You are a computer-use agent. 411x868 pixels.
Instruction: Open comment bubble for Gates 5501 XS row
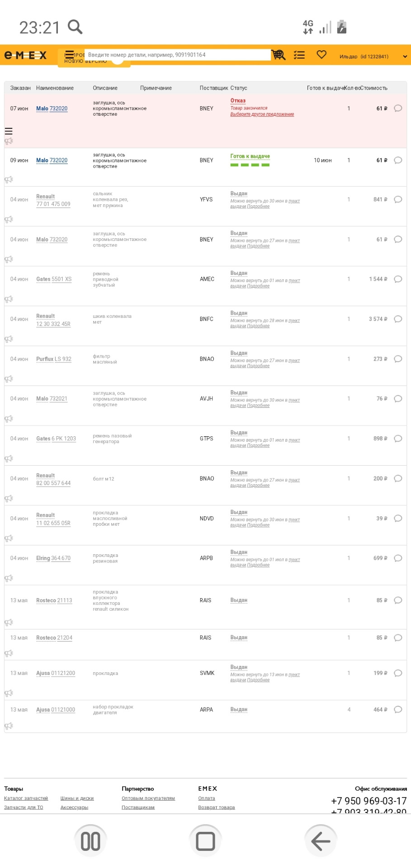click(x=398, y=279)
